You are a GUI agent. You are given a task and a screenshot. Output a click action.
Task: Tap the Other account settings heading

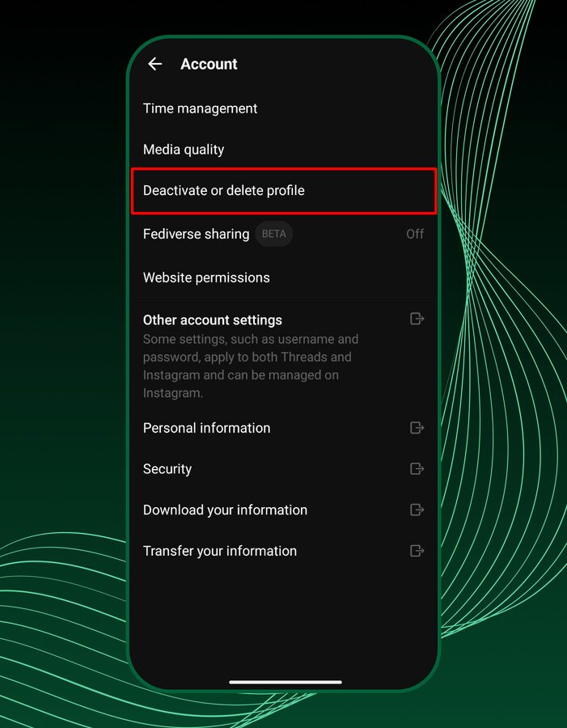pos(213,320)
